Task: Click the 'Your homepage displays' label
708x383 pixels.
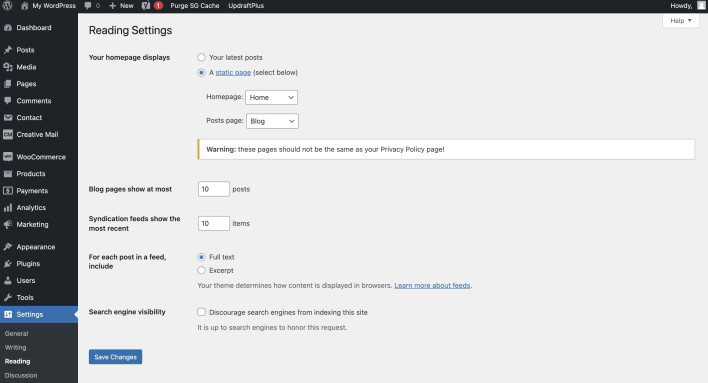Action: click(130, 57)
